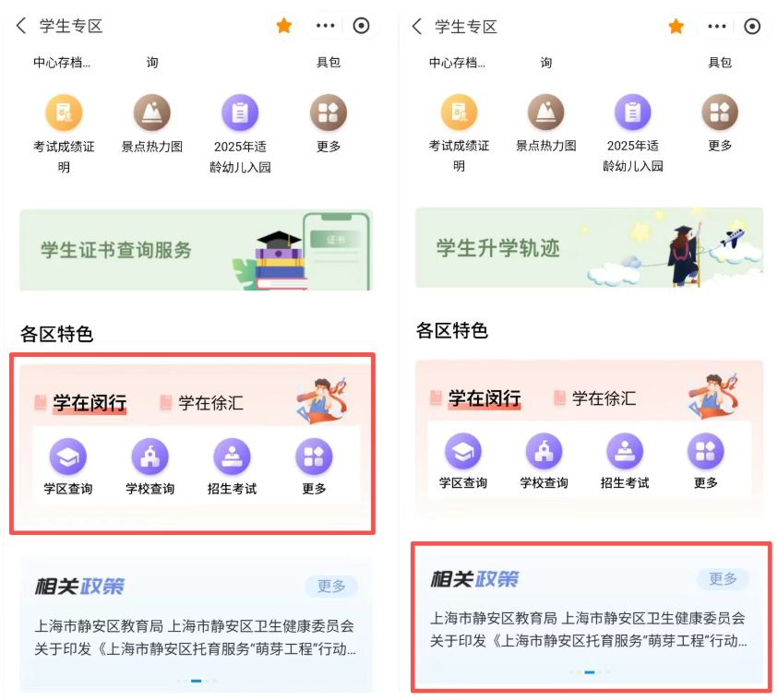
Task: Open 学生证书查询服务 banner
Action: tap(196, 250)
